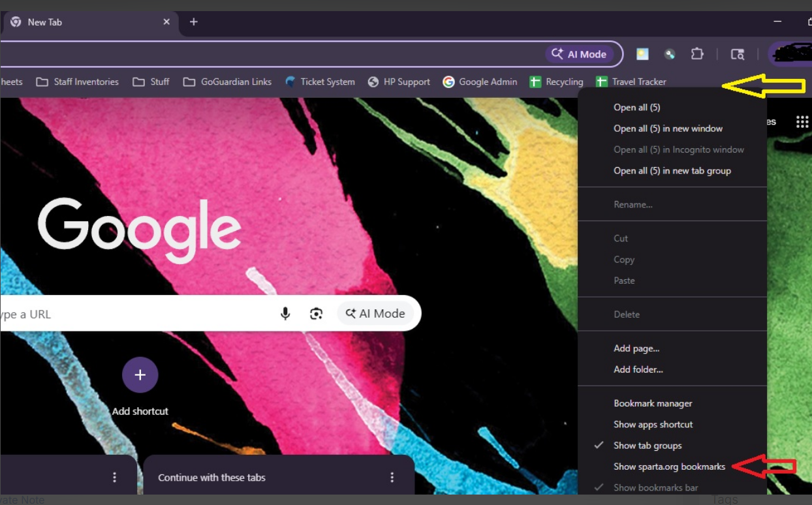Click the plus icon to open a new tab
This screenshot has height=505, width=812.
click(193, 22)
